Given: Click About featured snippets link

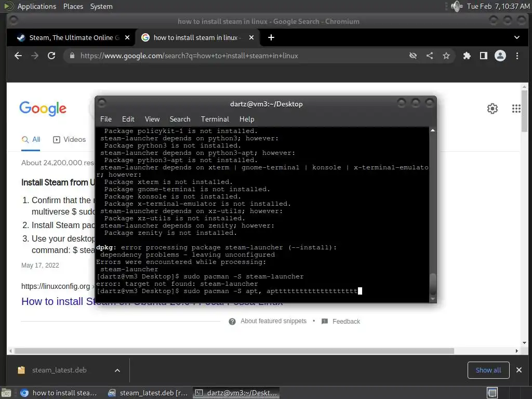Looking at the screenshot, I should click(x=273, y=321).
